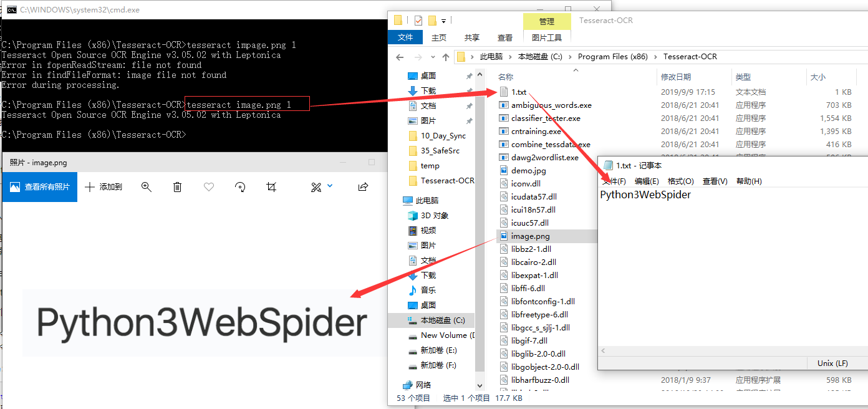Screen dimensions: 868x409
Task: Click the heart favorite icon in Photos
Action: (x=209, y=187)
